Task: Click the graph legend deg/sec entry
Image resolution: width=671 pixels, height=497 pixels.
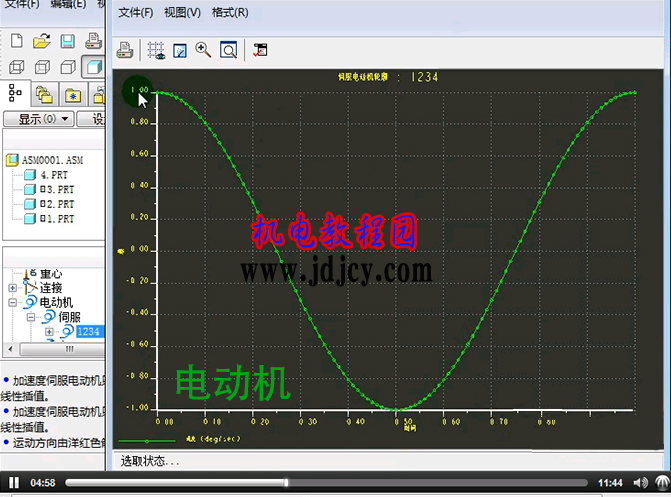Action: pos(214,439)
